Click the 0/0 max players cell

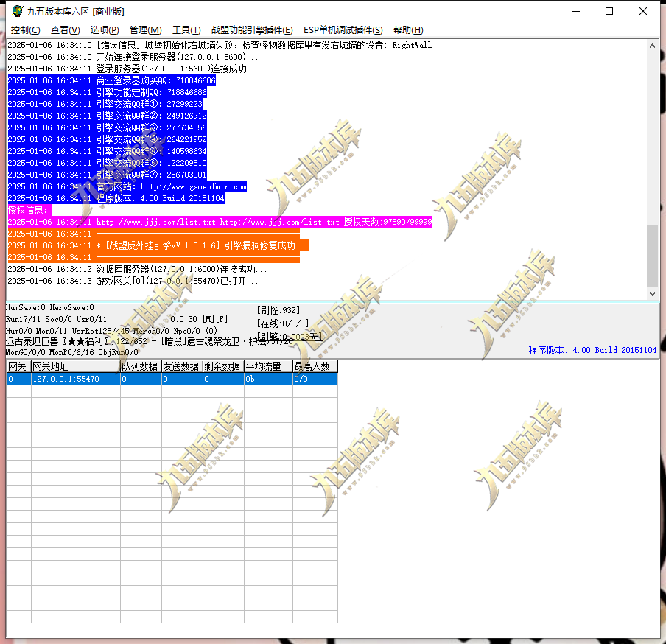tap(315, 379)
